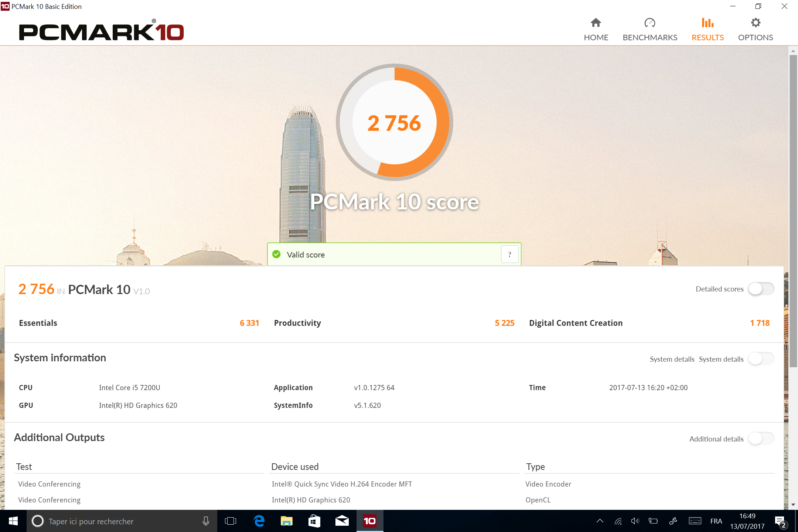Click the Type column header
798x532 pixels.
tap(535, 467)
